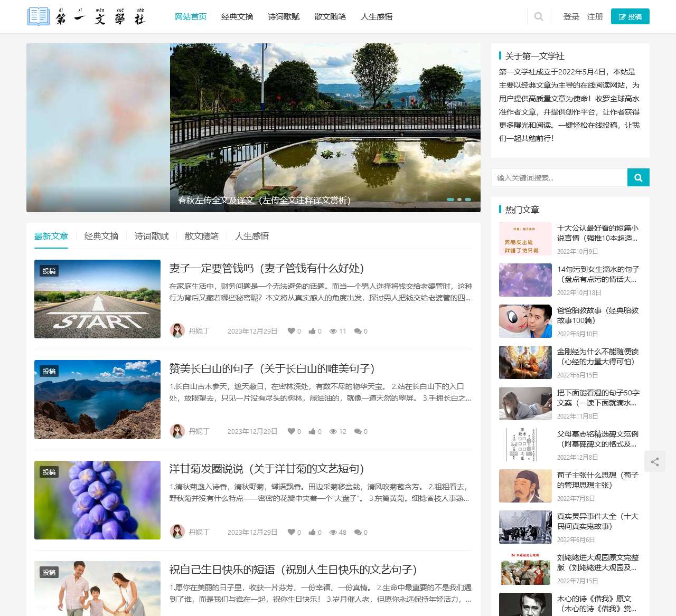This screenshot has width=676, height=616.
Task: Click heart icon on 妻子一定要管钱吗 article
Action: (x=291, y=331)
